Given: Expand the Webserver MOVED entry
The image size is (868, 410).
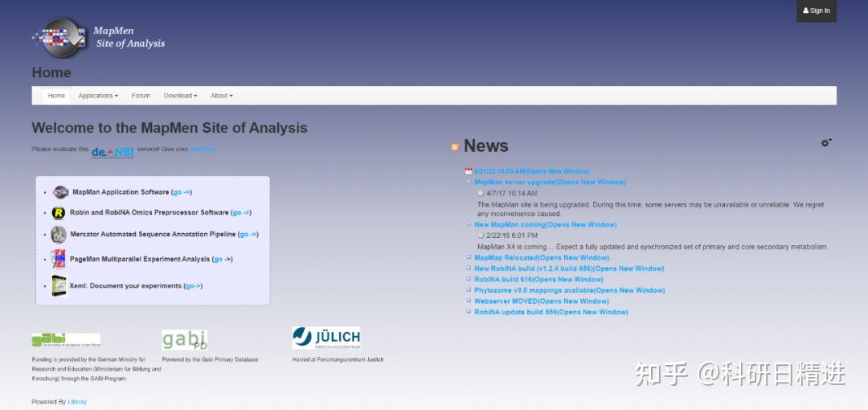Looking at the screenshot, I should point(469,301).
